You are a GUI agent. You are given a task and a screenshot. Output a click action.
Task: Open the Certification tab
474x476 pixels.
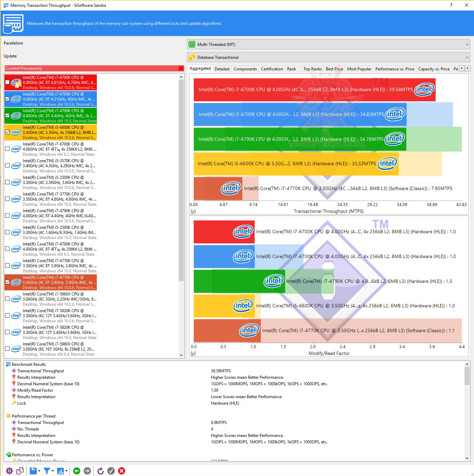272,69
